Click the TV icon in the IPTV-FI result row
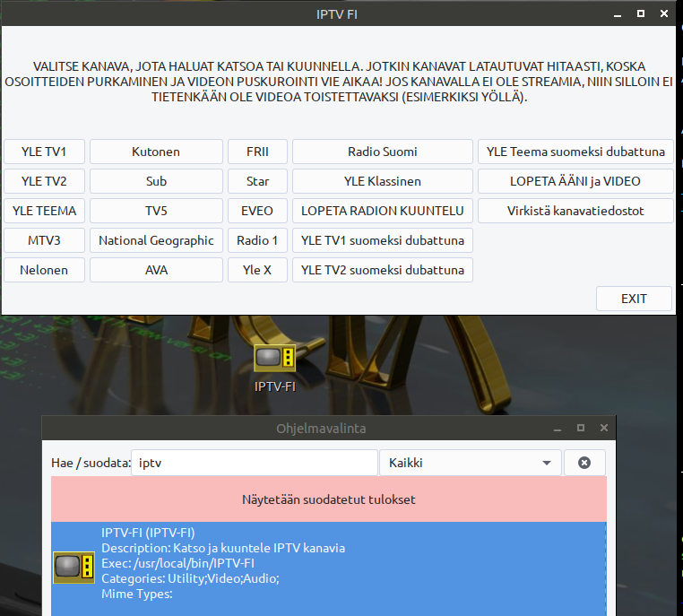Image resolution: width=683 pixels, height=616 pixels. pos(73,568)
